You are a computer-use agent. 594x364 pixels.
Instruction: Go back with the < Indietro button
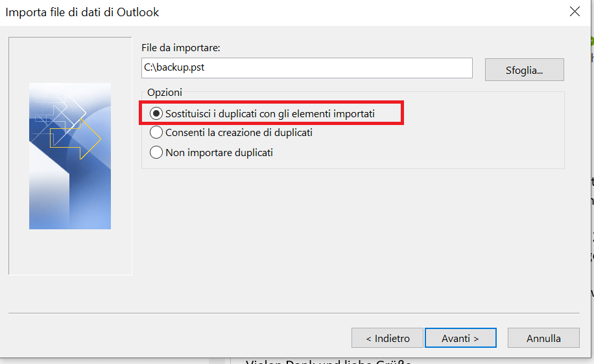(387, 338)
